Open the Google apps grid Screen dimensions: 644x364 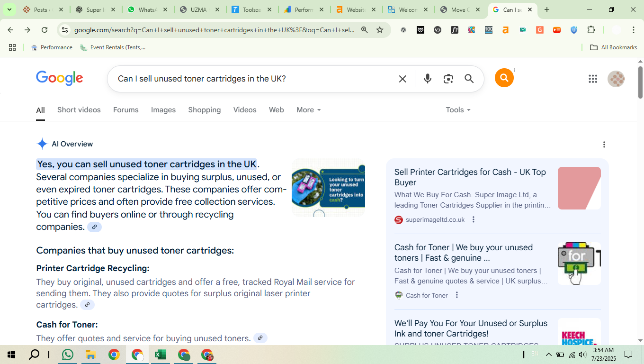(593, 79)
